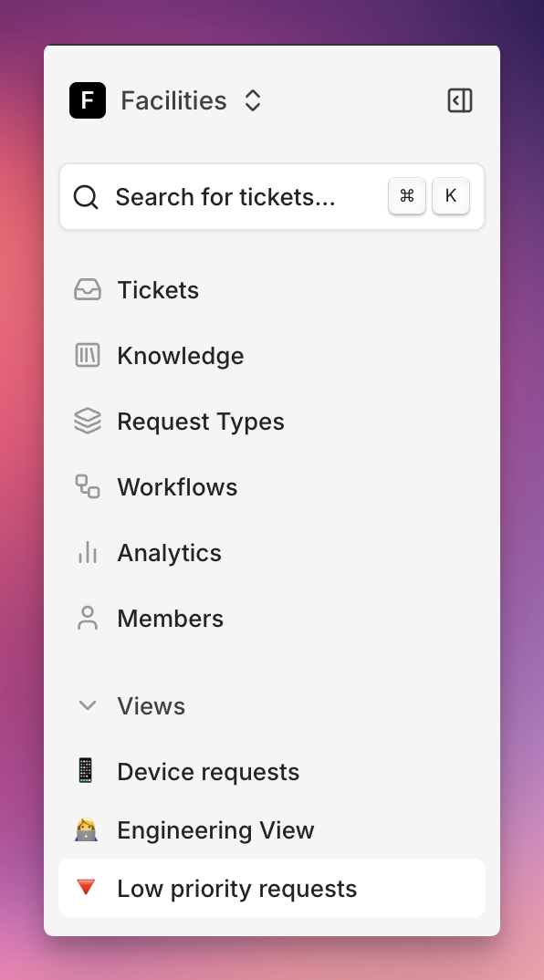Collapse the sidebar panel icon
544x980 pixels.
(x=460, y=100)
